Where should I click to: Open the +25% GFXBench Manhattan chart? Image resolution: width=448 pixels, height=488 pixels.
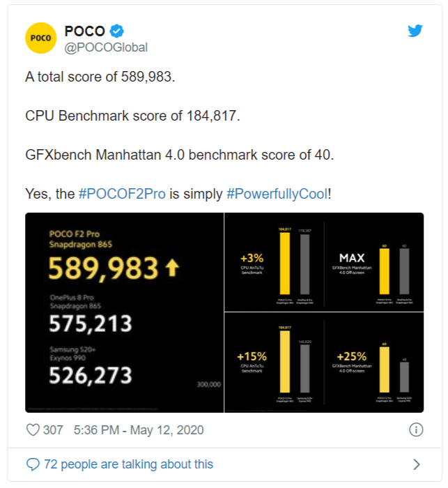pos(374,363)
